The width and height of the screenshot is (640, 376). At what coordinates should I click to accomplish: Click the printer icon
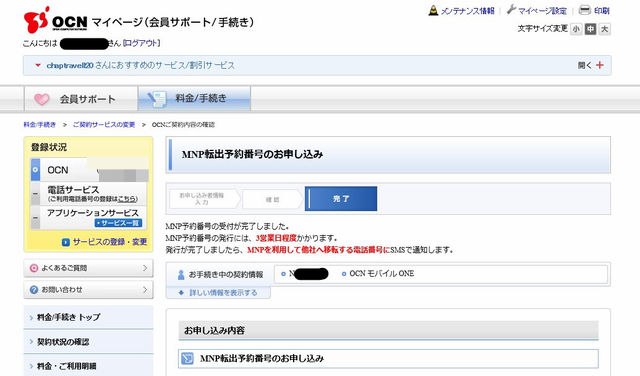(585, 10)
